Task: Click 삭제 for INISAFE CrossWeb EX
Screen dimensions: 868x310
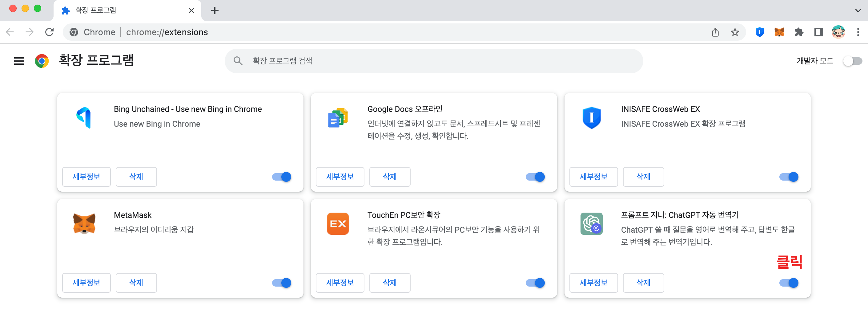Action: pos(644,177)
